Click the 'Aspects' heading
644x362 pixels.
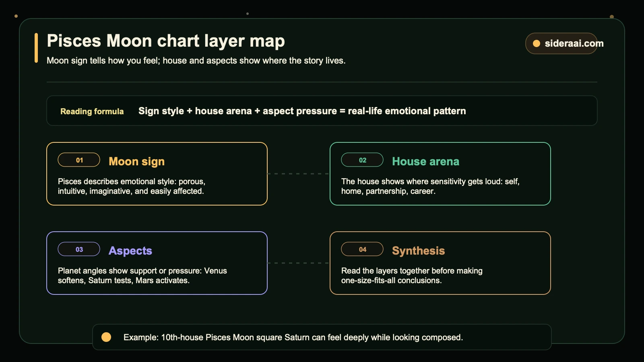point(130,251)
